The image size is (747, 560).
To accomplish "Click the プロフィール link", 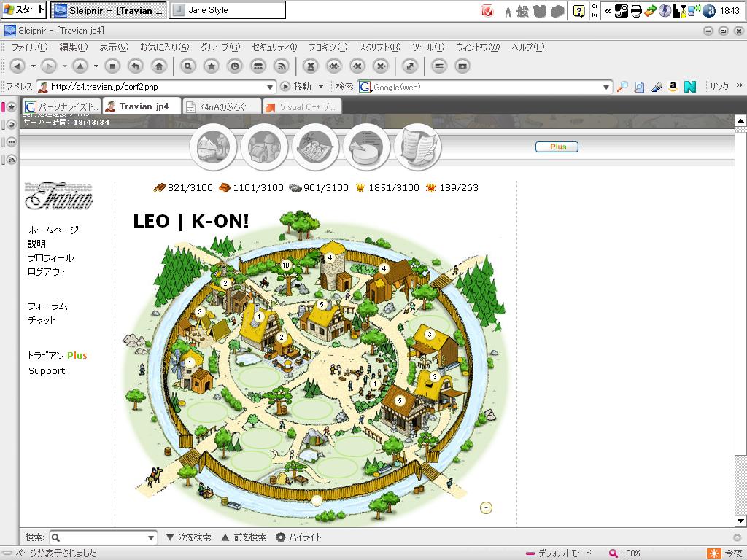I will pyautogui.click(x=51, y=258).
